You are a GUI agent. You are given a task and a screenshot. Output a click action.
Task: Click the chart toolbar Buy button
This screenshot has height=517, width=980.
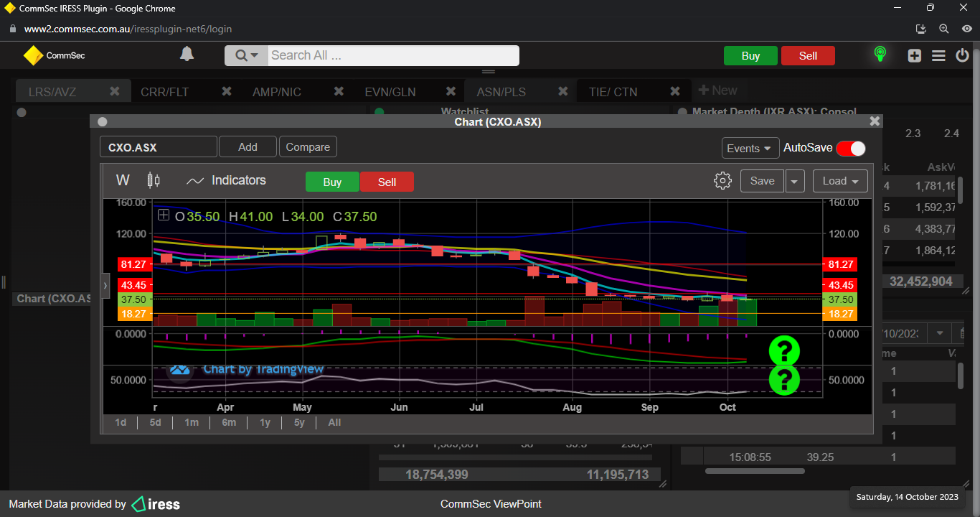[x=332, y=182]
